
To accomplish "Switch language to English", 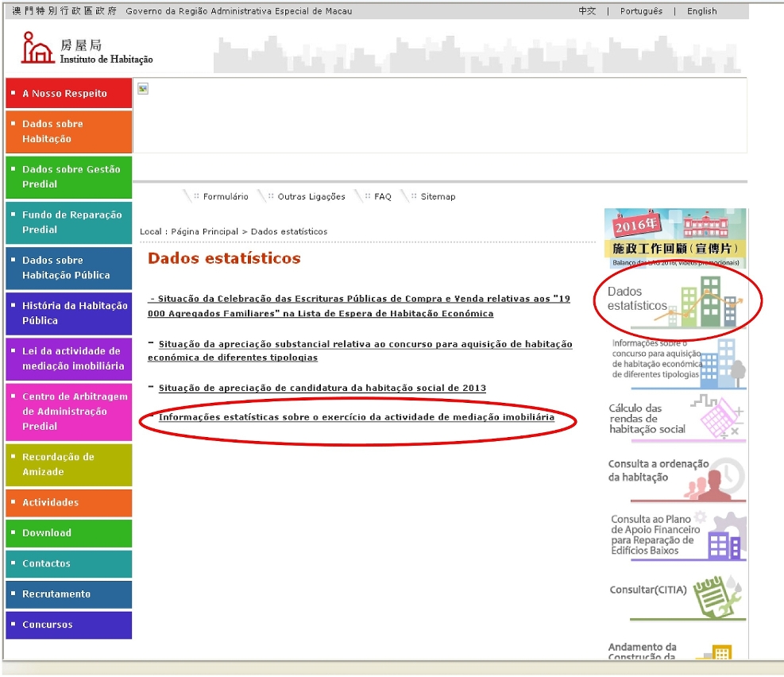I will click(x=701, y=11).
